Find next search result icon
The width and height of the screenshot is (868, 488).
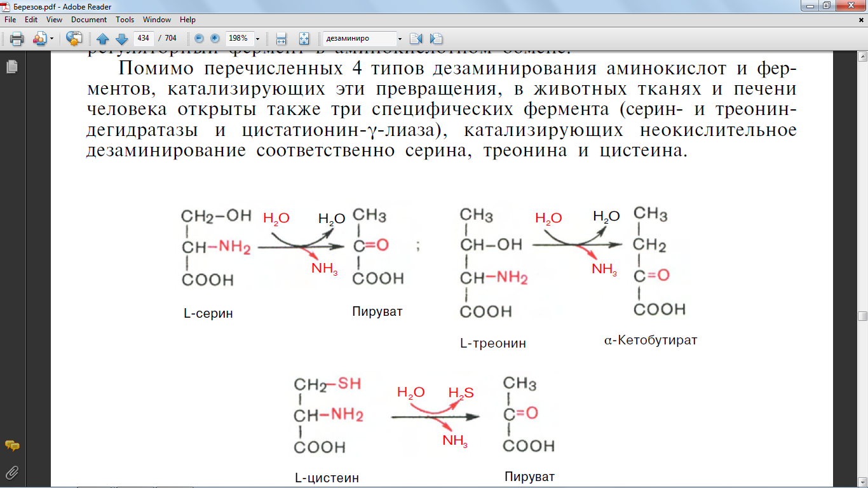tap(436, 38)
